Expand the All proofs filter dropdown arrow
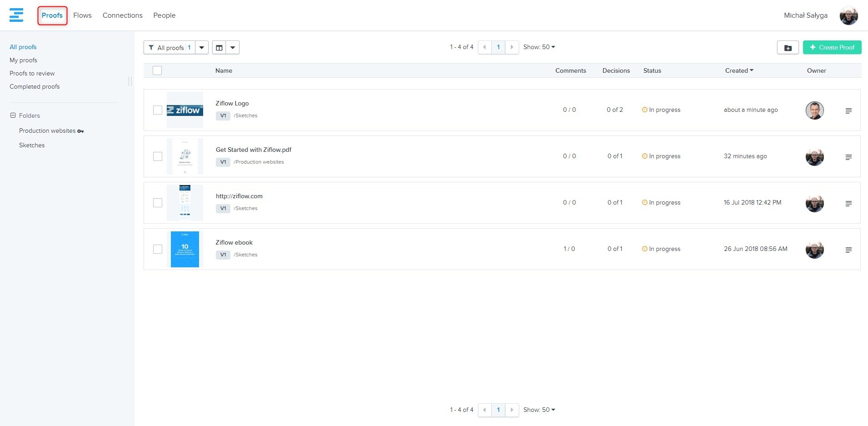 [202, 47]
